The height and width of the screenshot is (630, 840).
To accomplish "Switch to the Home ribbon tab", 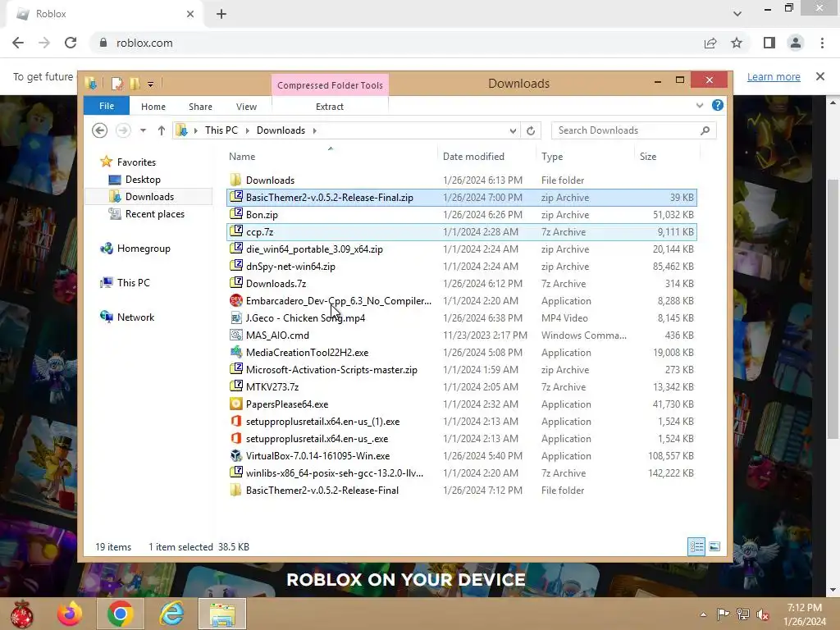I will (153, 107).
